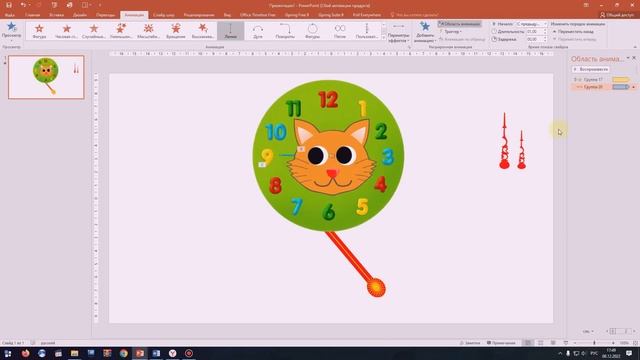Viewport: 640px width, 360px height.
Task: Open Firefox from the taskbar
Action: point(25,353)
